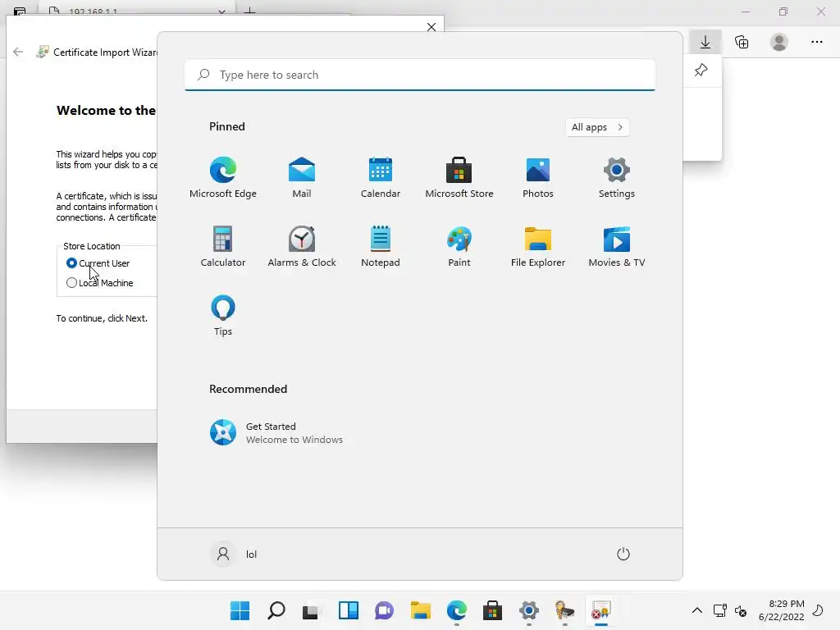Open Edge profile avatar
The width and height of the screenshot is (840, 630).
coord(779,43)
